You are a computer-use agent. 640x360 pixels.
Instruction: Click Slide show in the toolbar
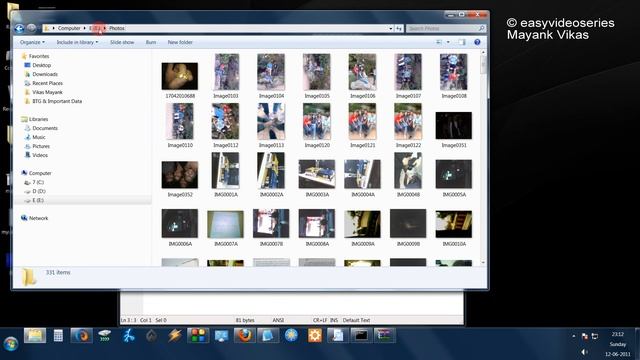122,42
